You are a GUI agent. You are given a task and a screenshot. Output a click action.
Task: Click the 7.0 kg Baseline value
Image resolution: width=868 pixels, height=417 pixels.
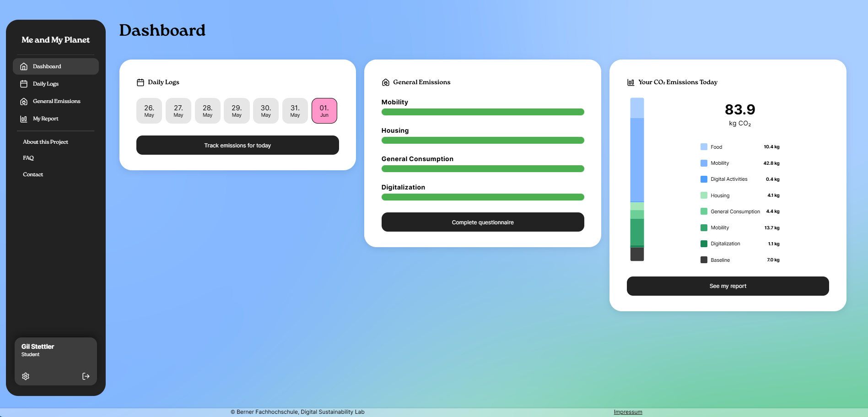coord(773,260)
